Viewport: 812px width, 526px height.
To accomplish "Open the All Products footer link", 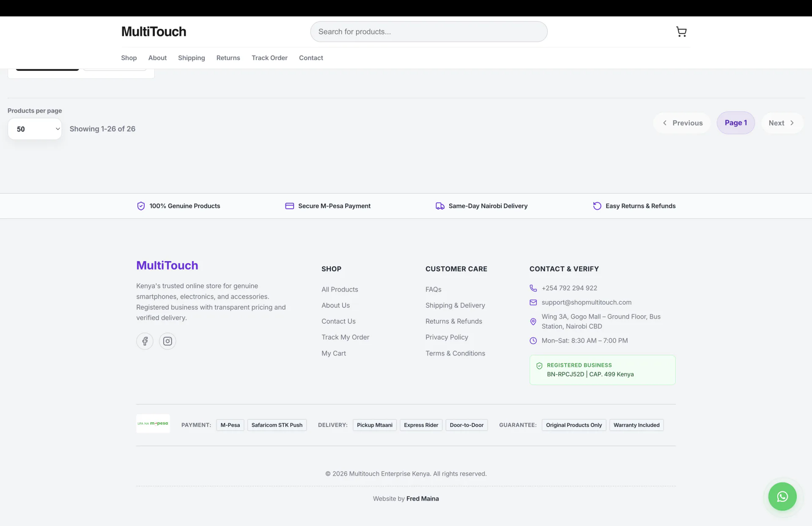I will pyautogui.click(x=340, y=289).
